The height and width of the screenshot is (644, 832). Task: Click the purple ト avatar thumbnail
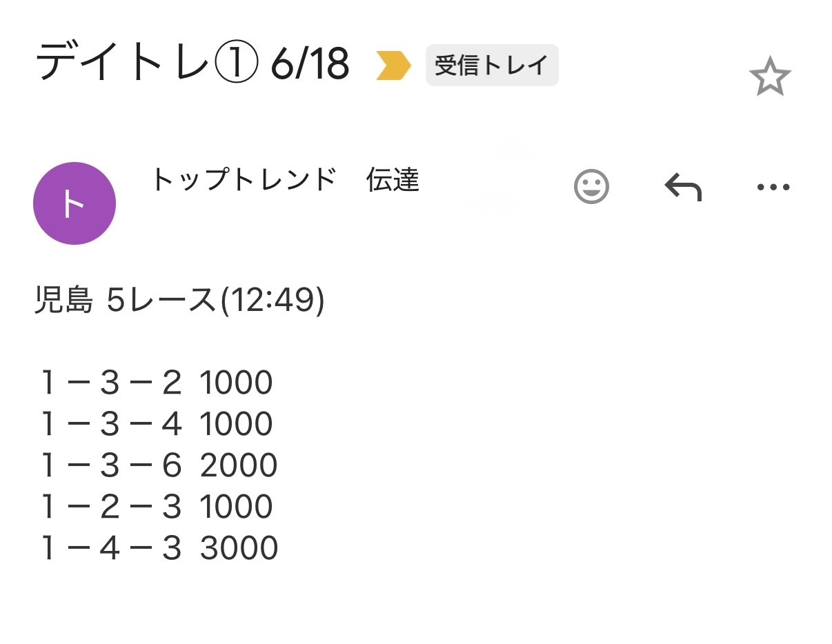[75, 202]
